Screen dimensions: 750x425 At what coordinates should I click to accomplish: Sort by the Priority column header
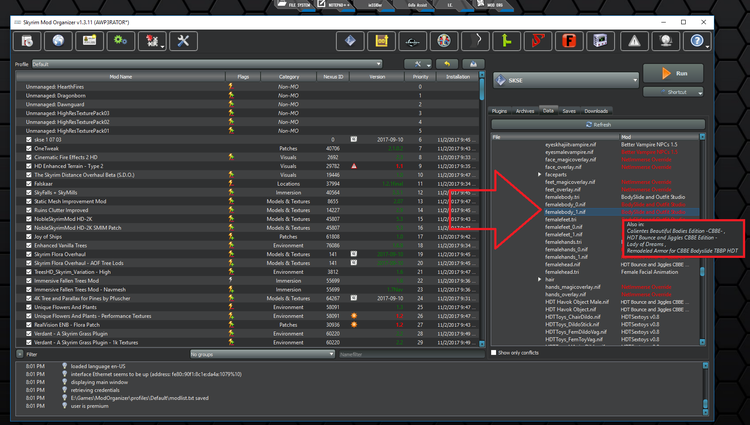(420, 76)
